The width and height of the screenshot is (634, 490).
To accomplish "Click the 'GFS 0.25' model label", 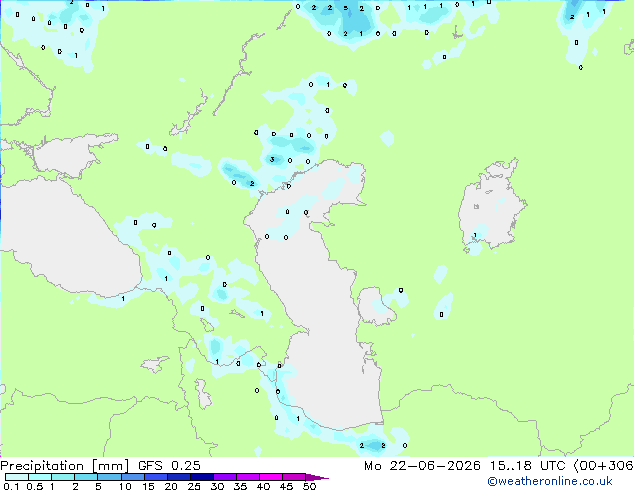I will (169, 466).
